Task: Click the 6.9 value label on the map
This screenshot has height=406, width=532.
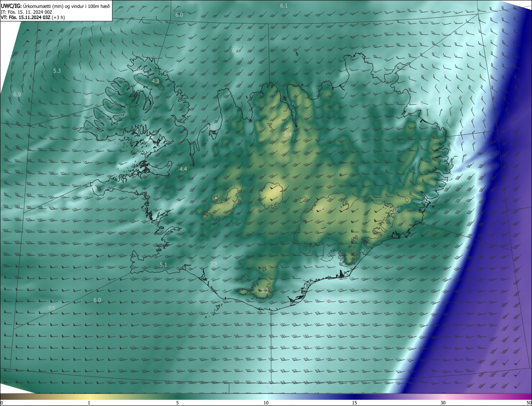Action: point(17,95)
